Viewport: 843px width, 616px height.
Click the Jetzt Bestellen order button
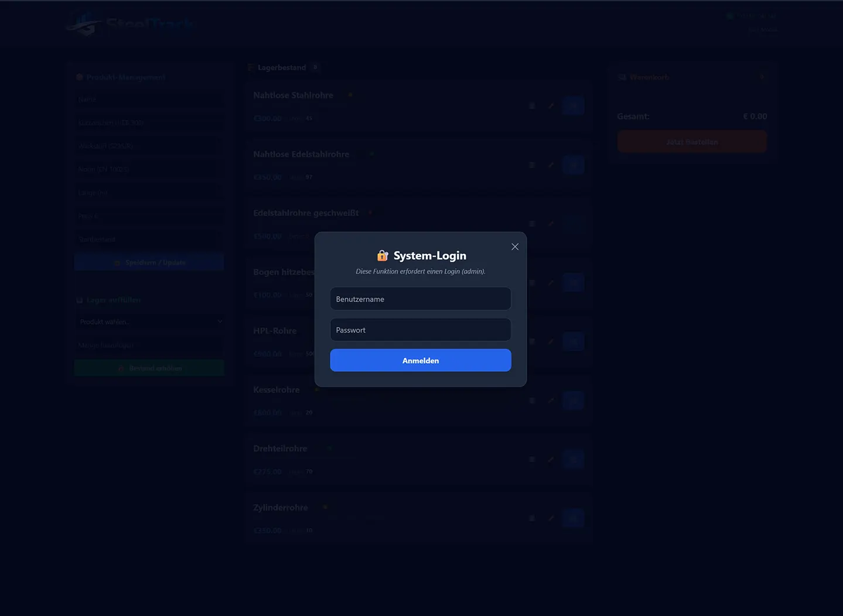pyautogui.click(x=692, y=141)
